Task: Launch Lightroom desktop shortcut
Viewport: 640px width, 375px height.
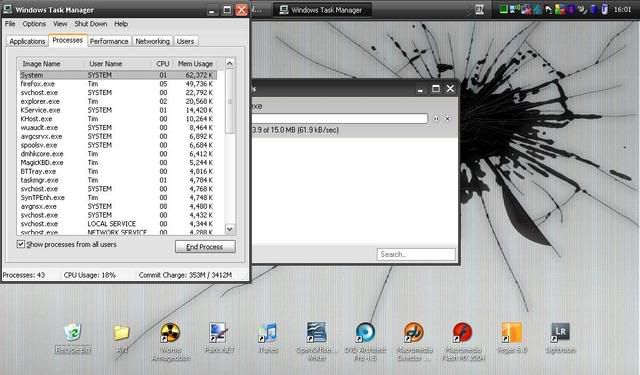Action: click(560, 337)
